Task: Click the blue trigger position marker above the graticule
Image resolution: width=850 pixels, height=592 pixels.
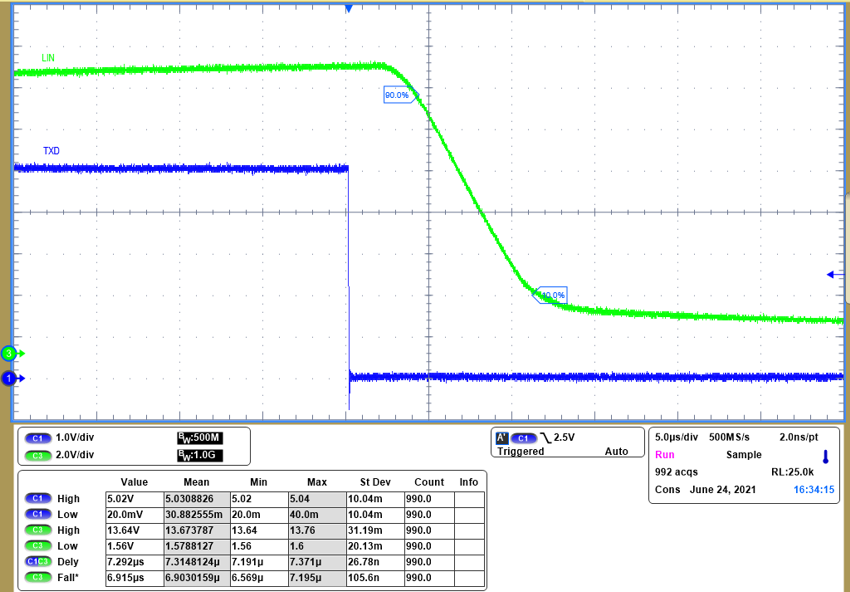Action: [x=348, y=8]
